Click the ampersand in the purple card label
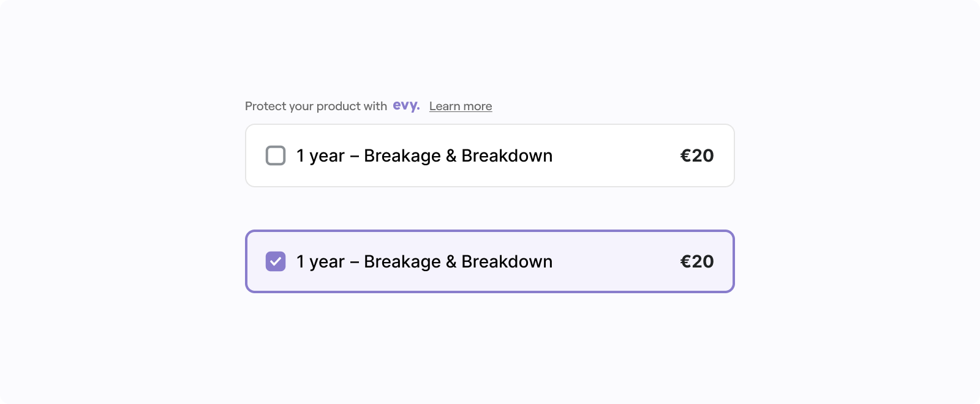This screenshot has height=404, width=980. [x=451, y=261]
